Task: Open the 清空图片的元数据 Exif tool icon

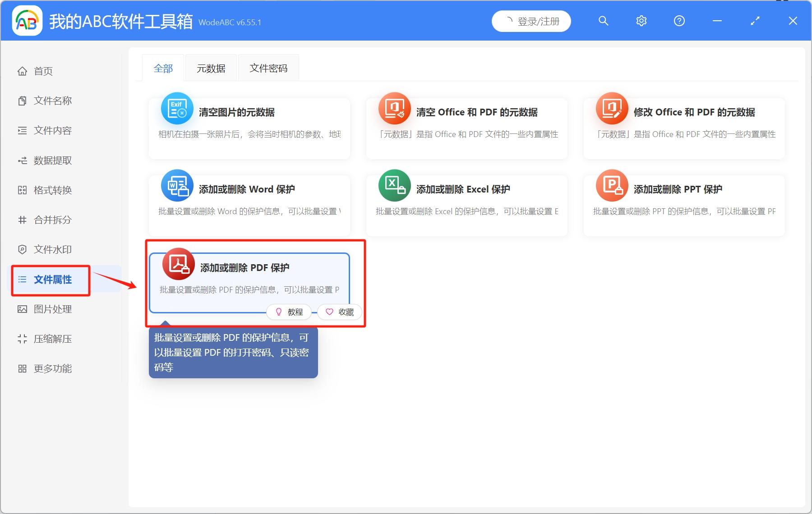Action: pos(177,108)
